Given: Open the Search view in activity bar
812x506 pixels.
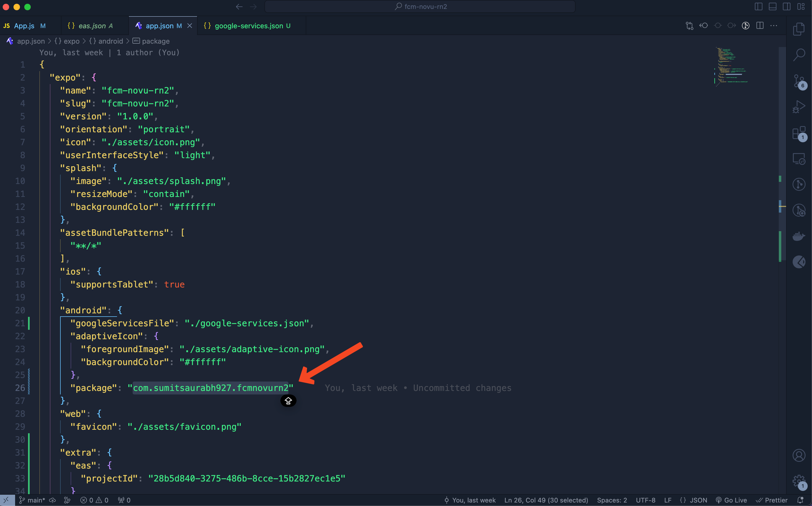Looking at the screenshot, I should pyautogui.click(x=799, y=55).
